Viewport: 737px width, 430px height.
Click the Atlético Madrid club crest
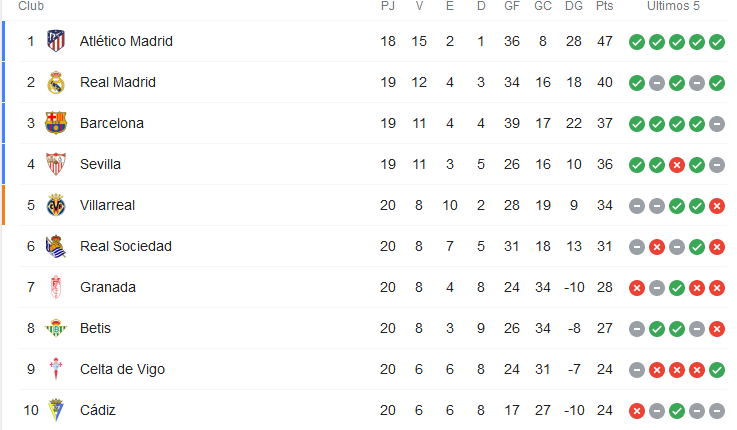click(x=56, y=41)
